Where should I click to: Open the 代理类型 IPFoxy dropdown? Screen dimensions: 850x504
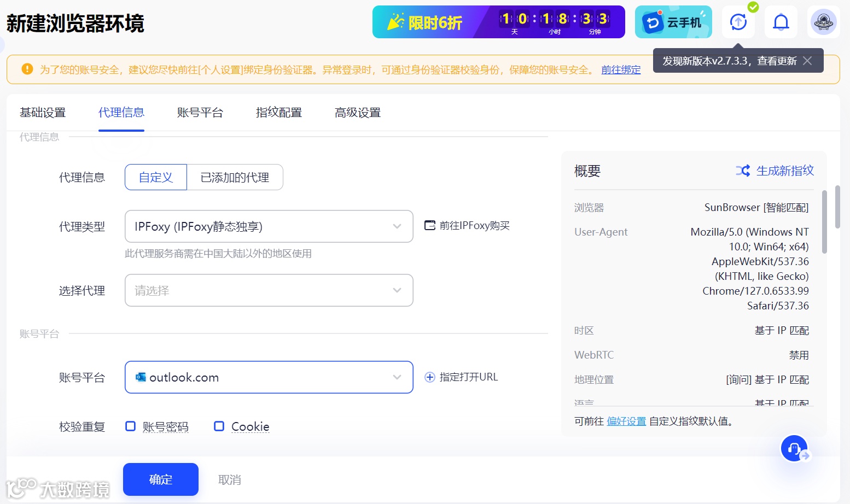[269, 226]
